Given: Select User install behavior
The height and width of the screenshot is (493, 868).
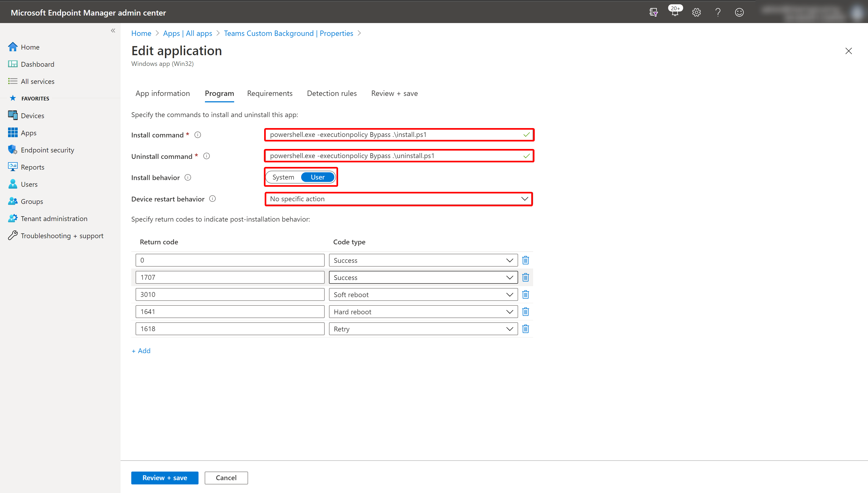Looking at the screenshot, I should pos(317,177).
